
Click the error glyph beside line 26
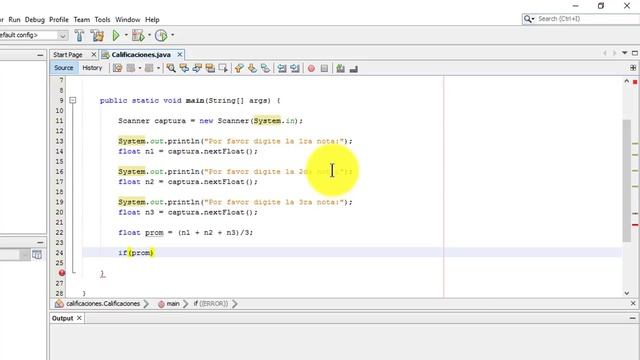62,273
